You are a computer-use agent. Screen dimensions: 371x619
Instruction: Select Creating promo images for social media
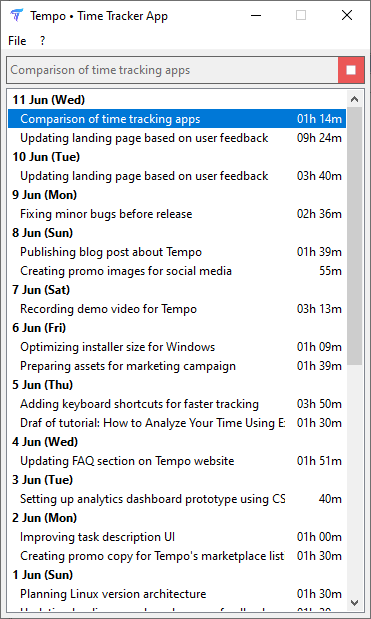(177, 271)
